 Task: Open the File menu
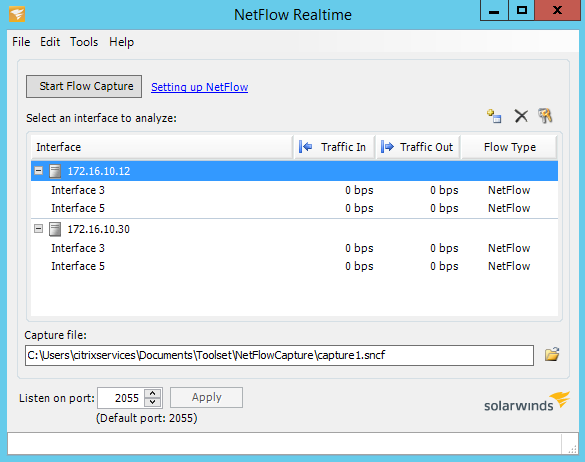click(x=21, y=42)
